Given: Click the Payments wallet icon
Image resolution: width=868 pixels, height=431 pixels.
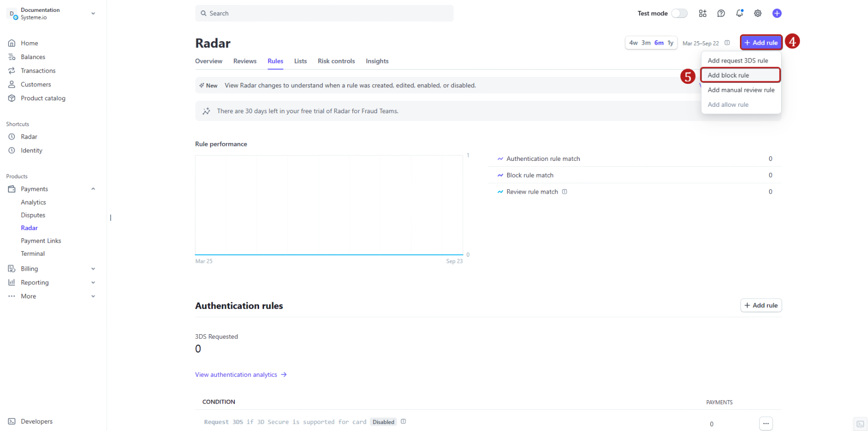Looking at the screenshot, I should (12, 189).
